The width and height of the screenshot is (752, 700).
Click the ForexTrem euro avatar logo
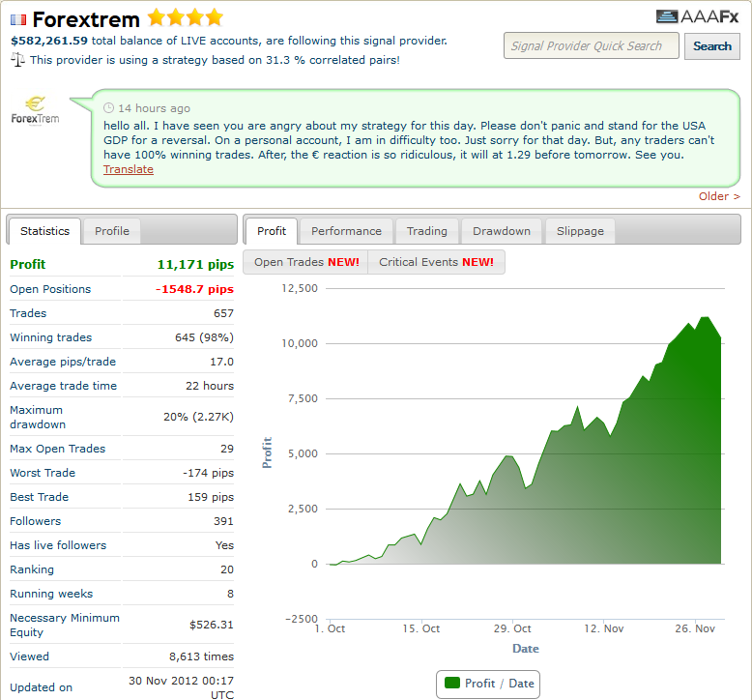tap(36, 111)
